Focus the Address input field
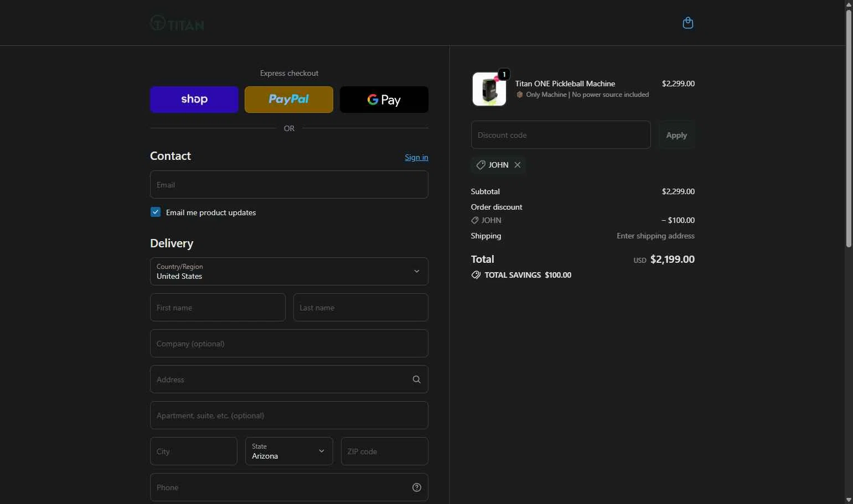Viewport: 853px width, 504px height. click(289, 380)
